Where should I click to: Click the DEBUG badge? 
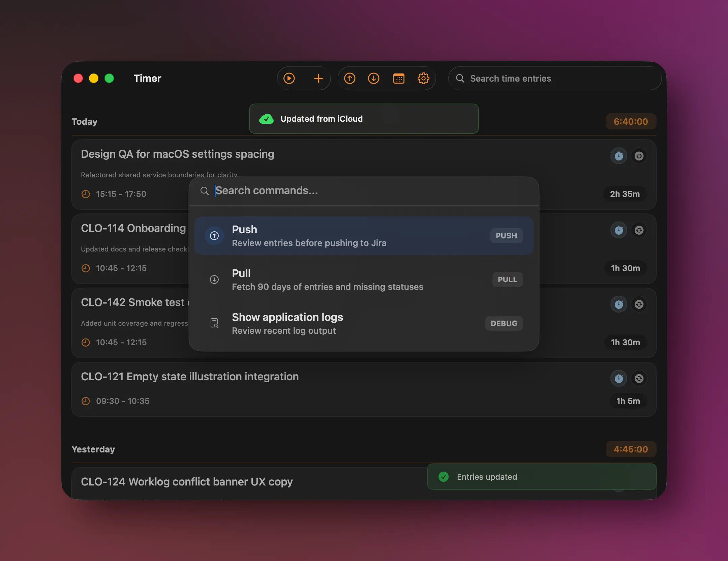504,323
